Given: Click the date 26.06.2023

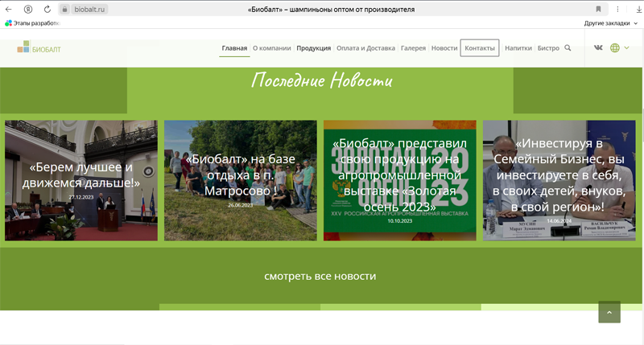Looking at the screenshot, I should 241,205.
